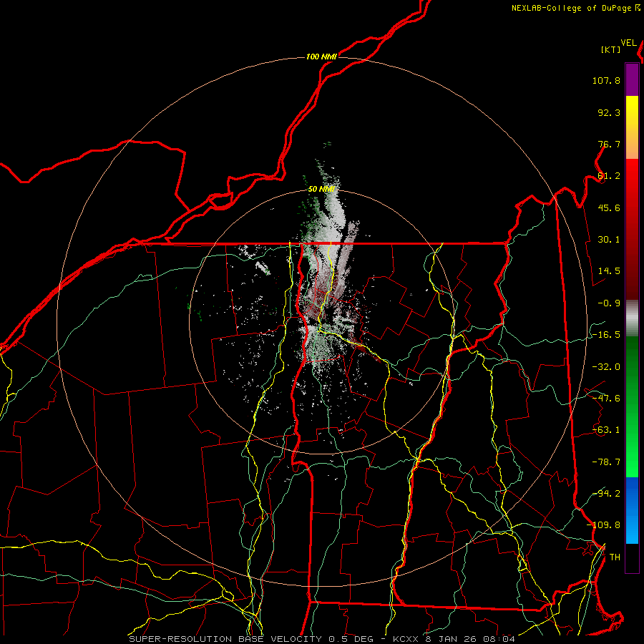Click the 50 NMI range ring label

click(321, 189)
